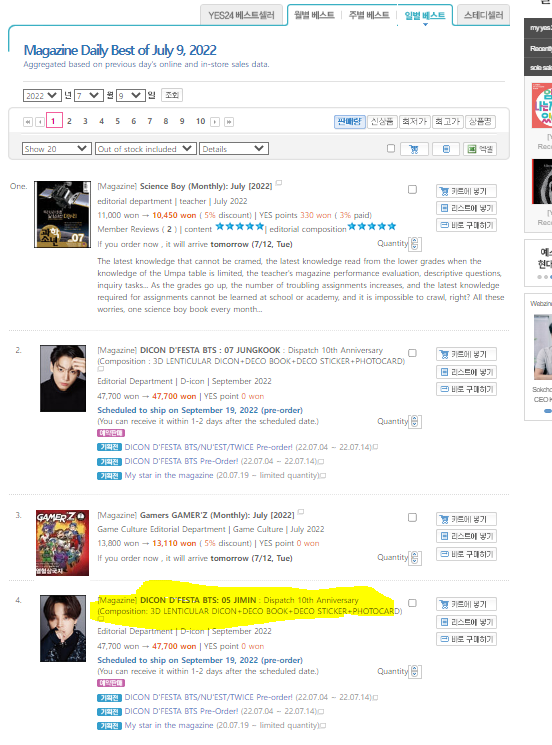Add DICON JIMIN magazine to cart
The width and height of the screenshot is (552, 745).
click(x=466, y=604)
